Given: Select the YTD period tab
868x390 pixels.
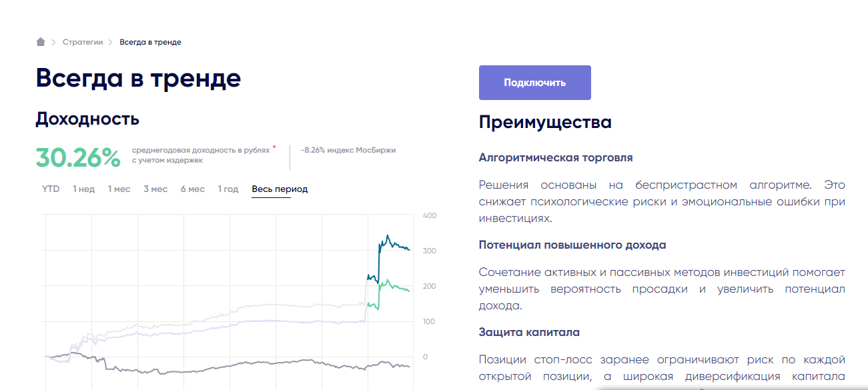Looking at the screenshot, I should tap(51, 189).
